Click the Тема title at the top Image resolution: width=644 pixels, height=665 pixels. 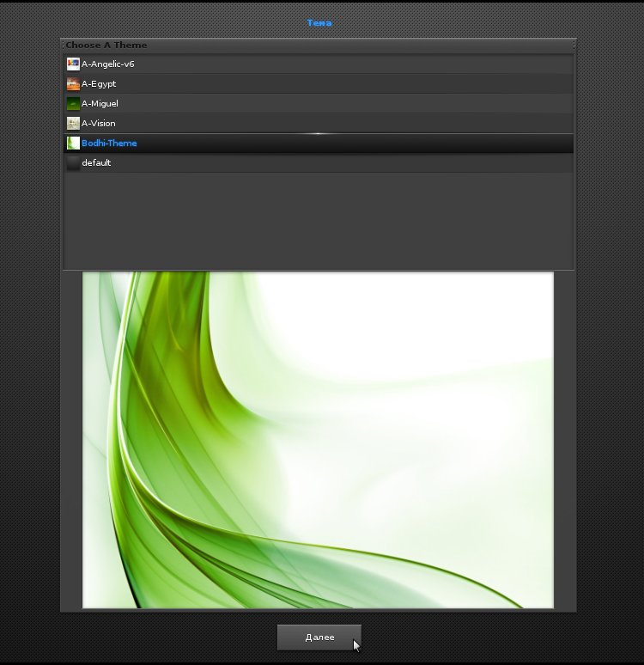(x=319, y=23)
